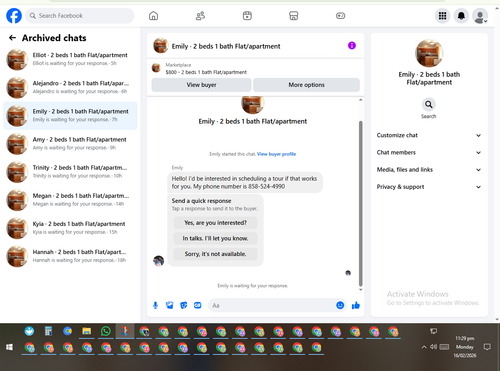This screenshot has width=500, height=371.
Task: Click the volume icon in system tray
Action: pos(433,347)
